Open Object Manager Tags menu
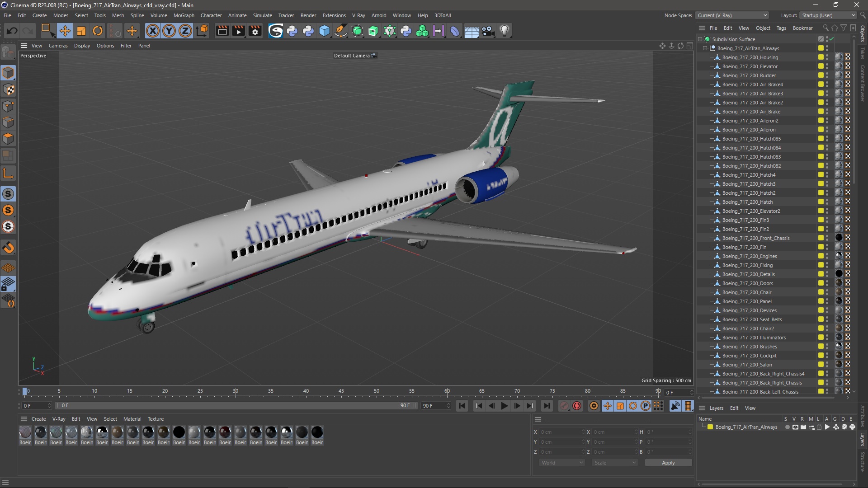The image size is (868, 488). click(x=781, y=28)
